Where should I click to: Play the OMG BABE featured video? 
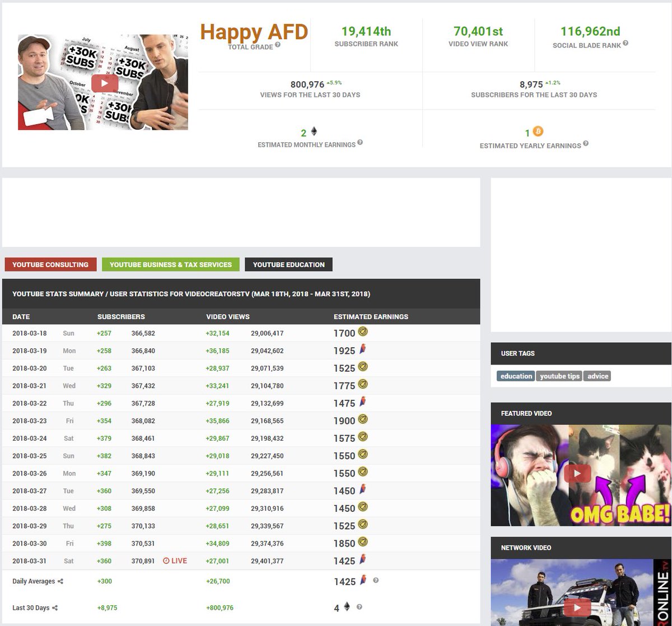(x=577, y=474)
